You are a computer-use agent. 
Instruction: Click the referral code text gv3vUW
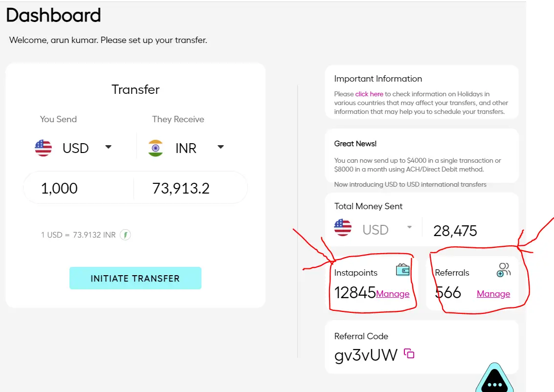point(366,355)
